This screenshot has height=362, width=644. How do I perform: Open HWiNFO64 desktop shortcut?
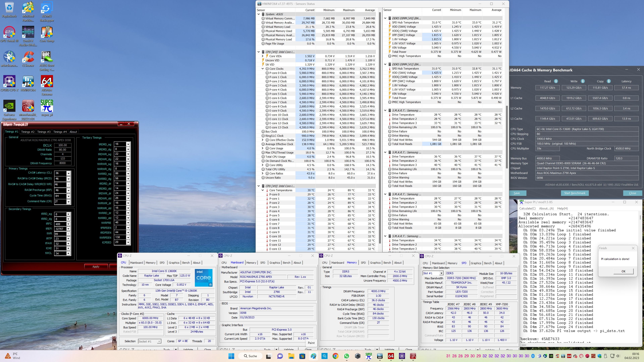point(28,83)
